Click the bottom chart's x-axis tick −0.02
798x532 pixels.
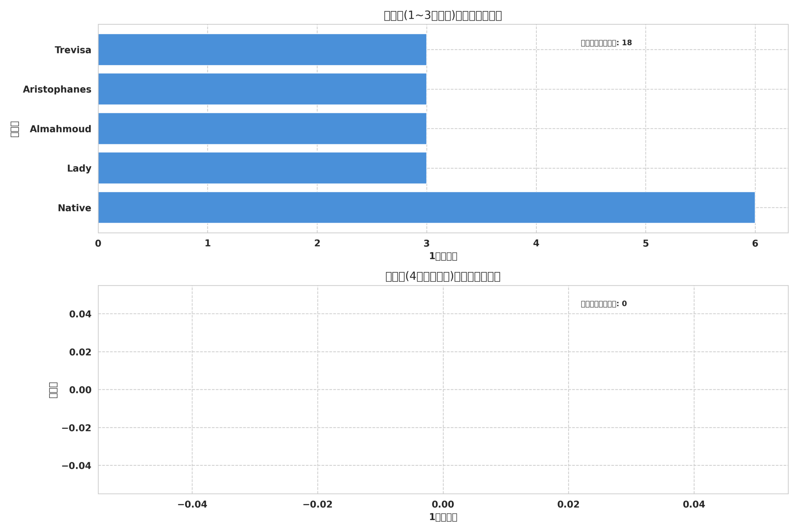click(x=318, y=505)
